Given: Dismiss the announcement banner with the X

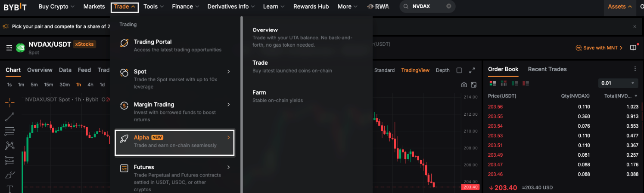Looking at the screenshot, I should (635, 26).
